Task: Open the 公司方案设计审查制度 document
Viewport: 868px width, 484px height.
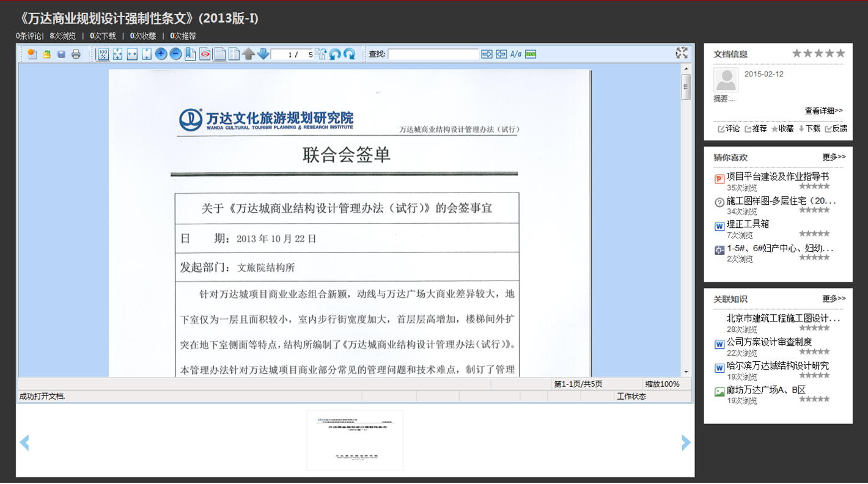Action: 769,342
